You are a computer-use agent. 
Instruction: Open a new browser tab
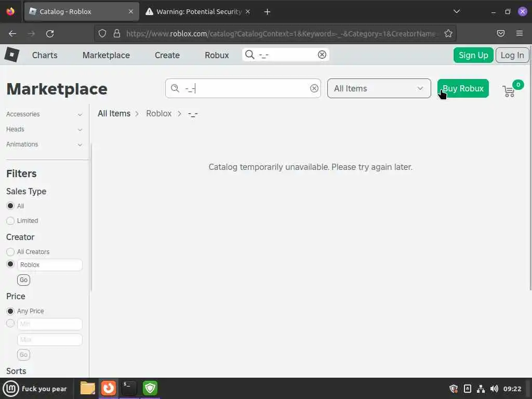tap(267, 12)
